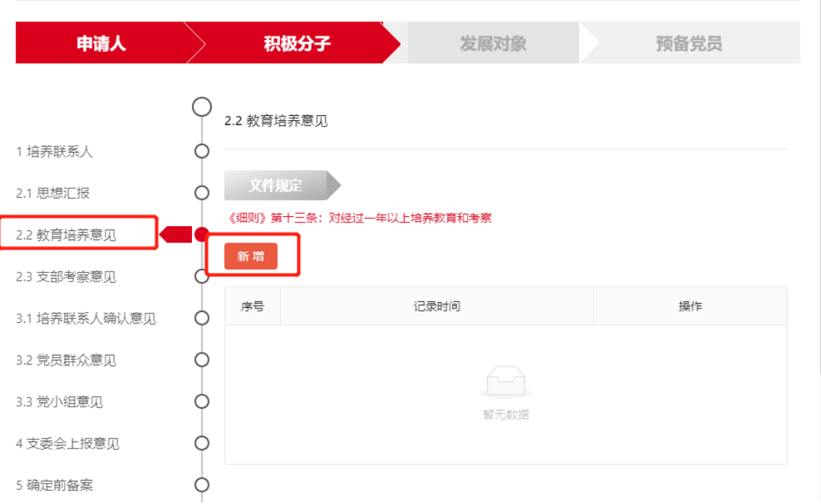Open the 文件规定 arrow label
This screenshot has width=821, height=504.
tap(276, 186)
